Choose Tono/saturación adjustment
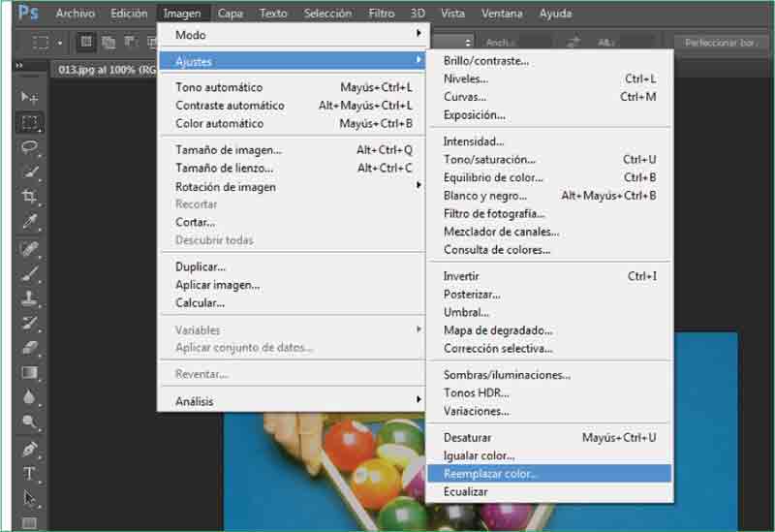This screenshot has height=532, width=775. 489,159
